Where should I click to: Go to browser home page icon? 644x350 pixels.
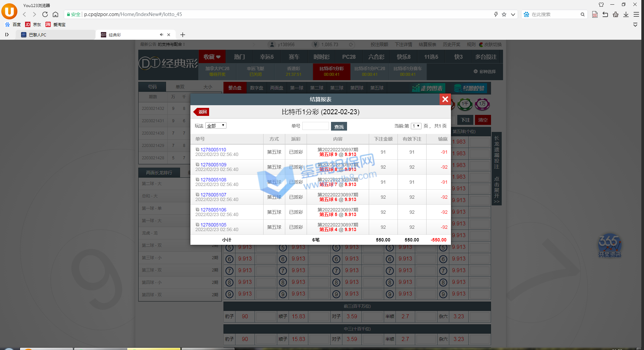pos(55,14)
